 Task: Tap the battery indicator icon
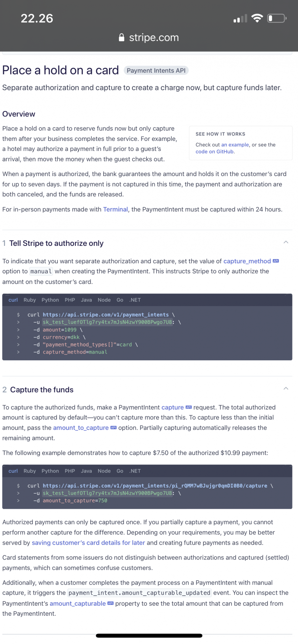pyautogui.click(x=277, y=18)
